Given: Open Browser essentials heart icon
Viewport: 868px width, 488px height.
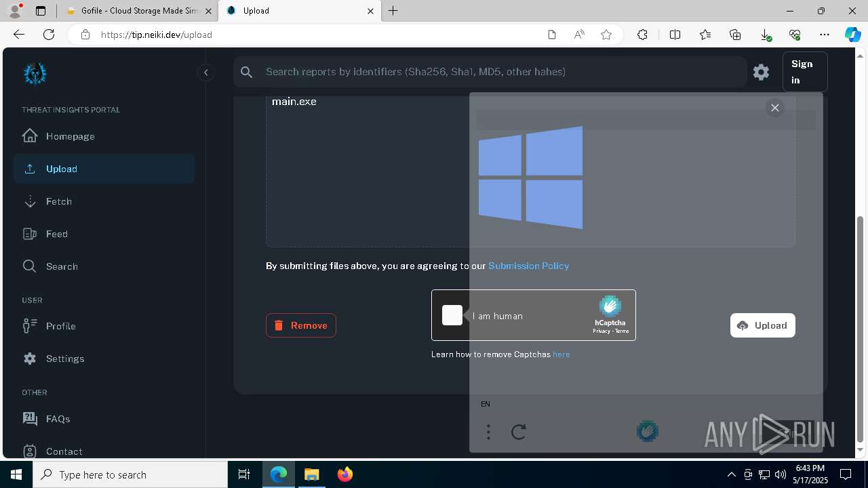Looking at the screenshot, I should coord(795,35).
